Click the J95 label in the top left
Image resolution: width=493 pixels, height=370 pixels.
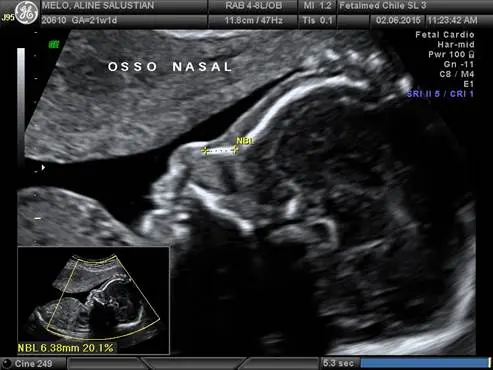7,17
